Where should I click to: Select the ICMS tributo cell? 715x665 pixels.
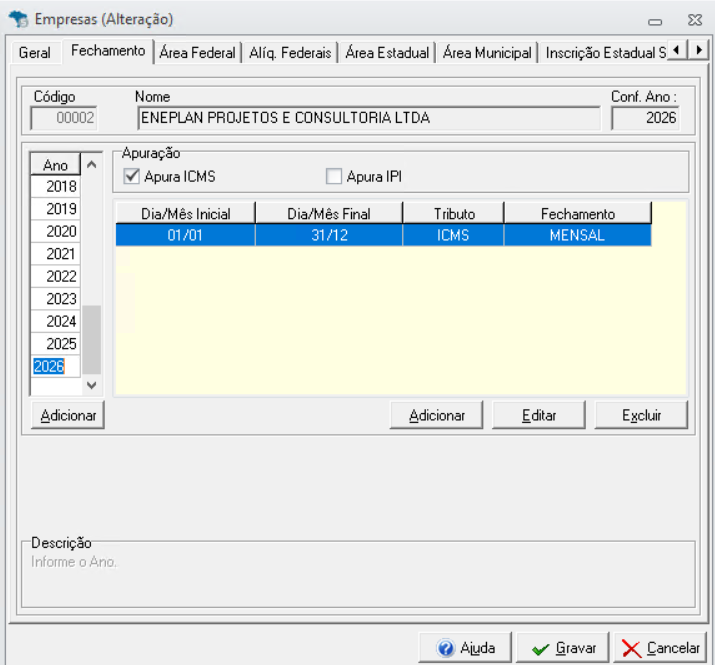coord(453,235)
